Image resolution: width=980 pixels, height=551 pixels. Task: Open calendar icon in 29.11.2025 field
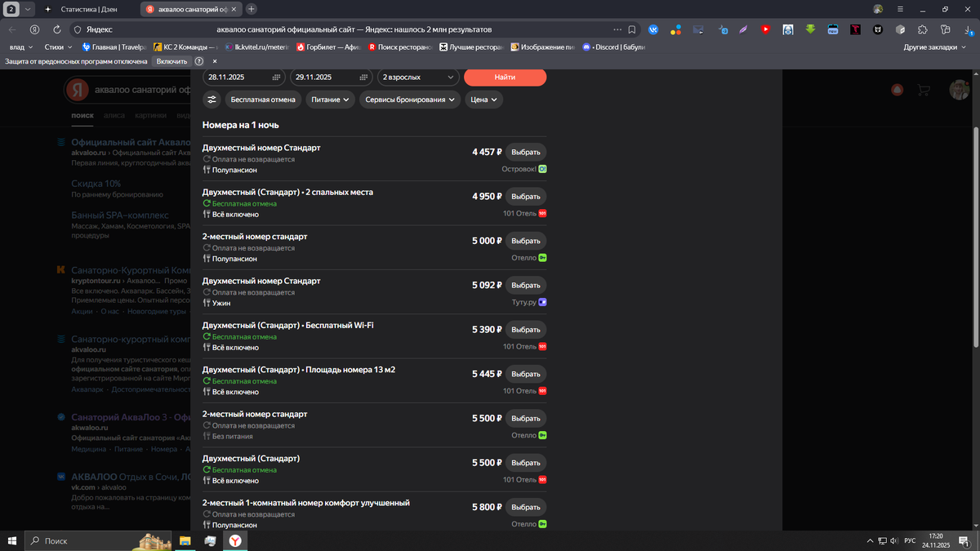pos(363,77)
